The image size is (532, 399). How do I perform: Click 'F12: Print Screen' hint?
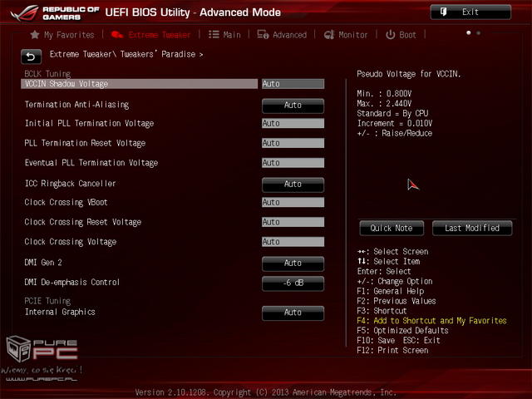click(x=392, y=350)
